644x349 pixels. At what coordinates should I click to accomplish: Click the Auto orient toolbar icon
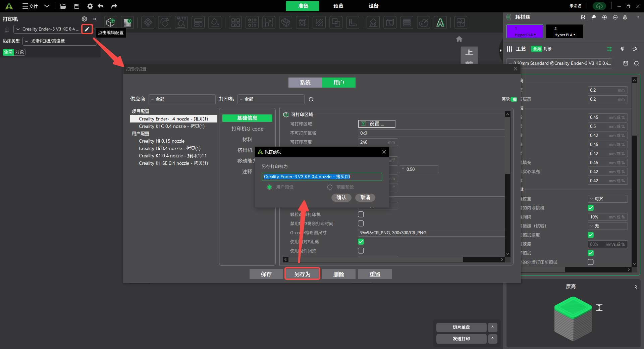point(181,22)
